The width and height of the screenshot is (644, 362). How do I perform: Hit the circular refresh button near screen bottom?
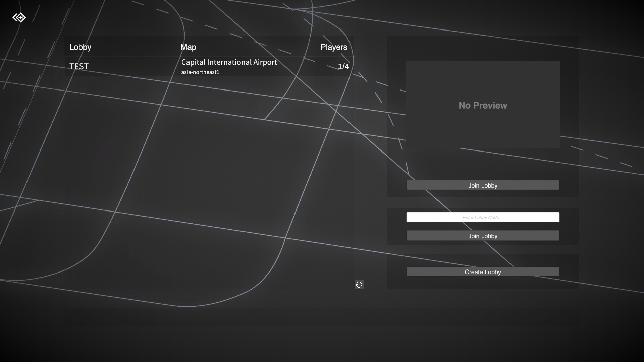(359, 285)
